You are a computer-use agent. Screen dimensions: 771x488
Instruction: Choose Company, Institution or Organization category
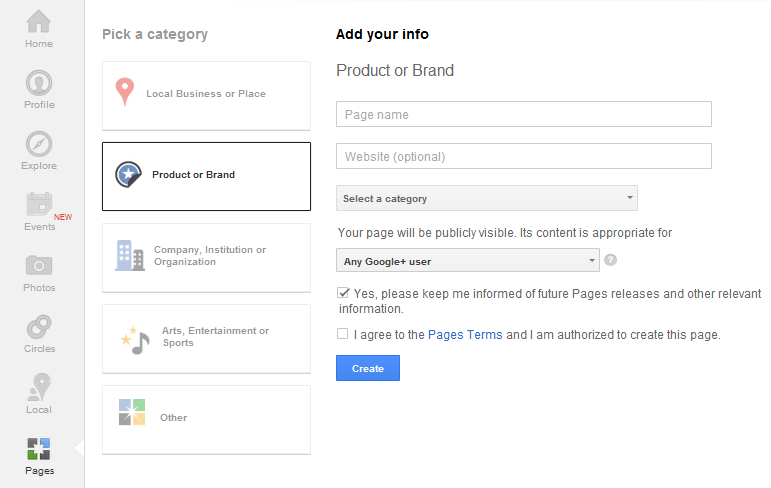(207, 258)
